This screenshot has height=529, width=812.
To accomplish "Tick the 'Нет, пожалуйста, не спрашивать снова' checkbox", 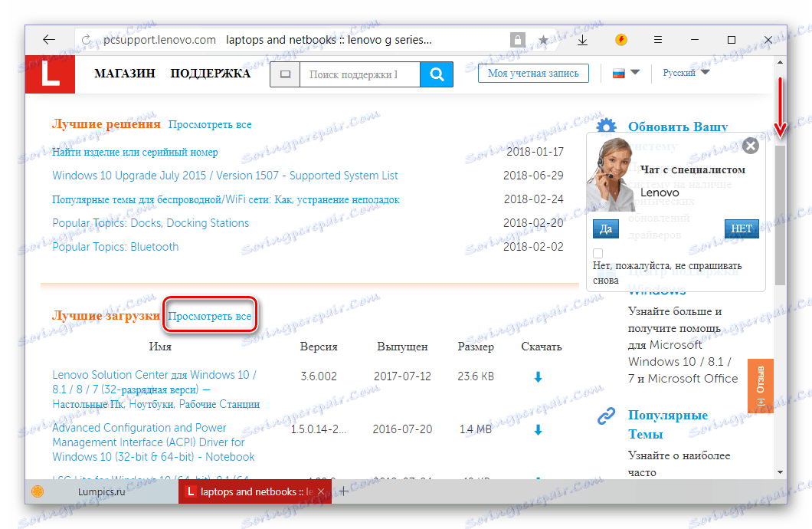I will (598, 253).
